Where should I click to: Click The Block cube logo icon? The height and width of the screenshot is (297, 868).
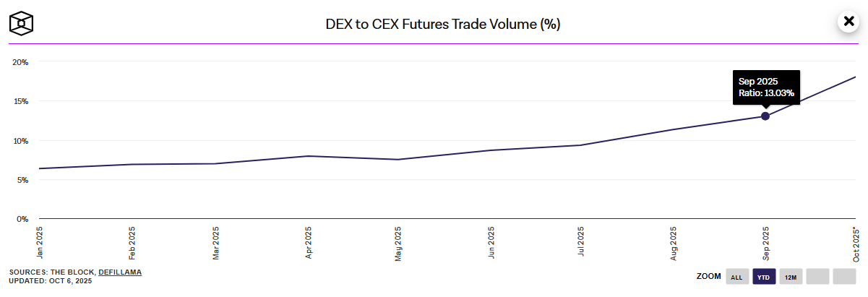22,22
